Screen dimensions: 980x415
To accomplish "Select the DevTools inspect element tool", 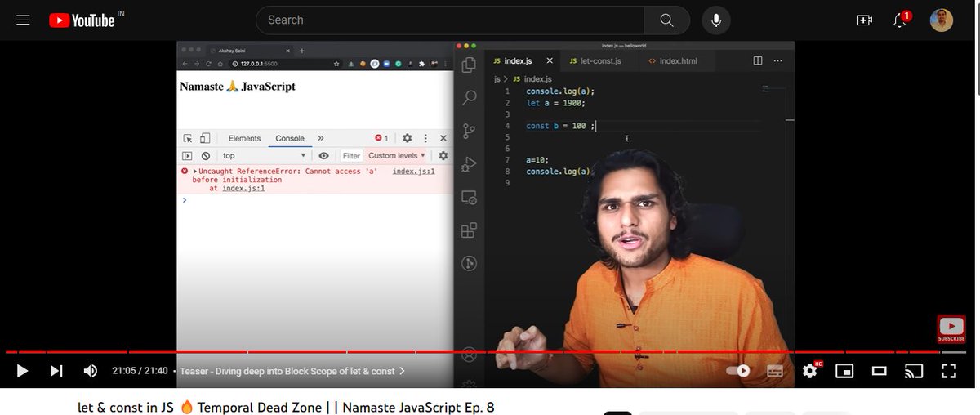I will (x=188, y=138).
